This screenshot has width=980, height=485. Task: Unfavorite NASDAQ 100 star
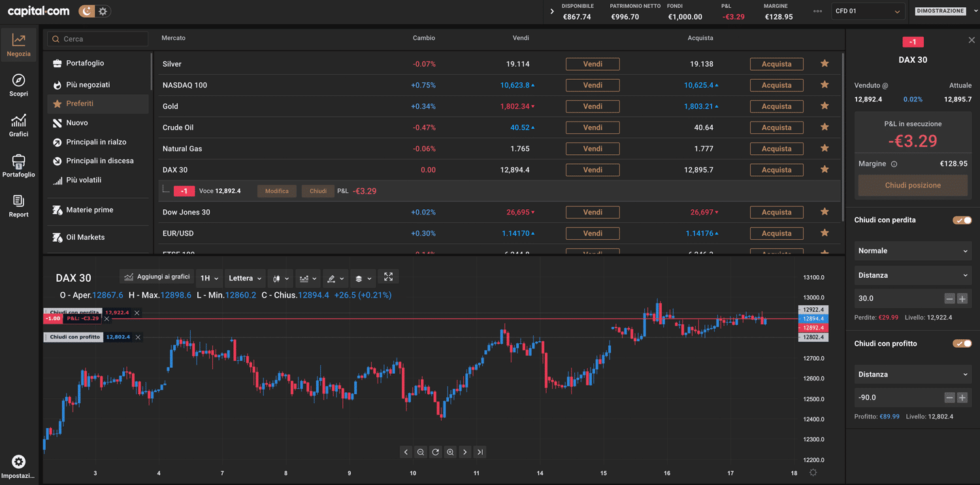825,85
